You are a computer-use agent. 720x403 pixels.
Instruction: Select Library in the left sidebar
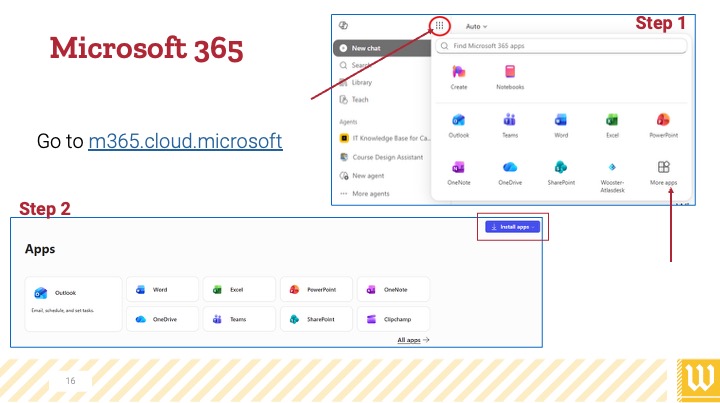coord(356,83)
